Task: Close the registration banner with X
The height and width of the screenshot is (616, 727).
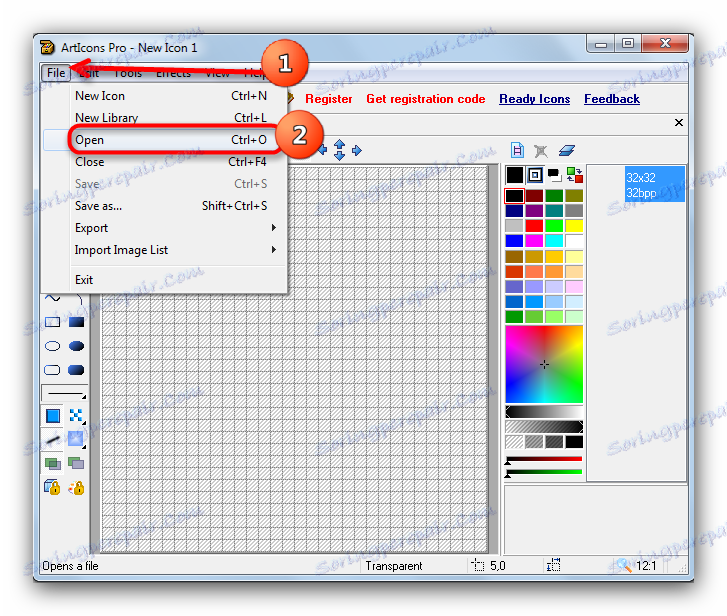Action: coord(679,122)
